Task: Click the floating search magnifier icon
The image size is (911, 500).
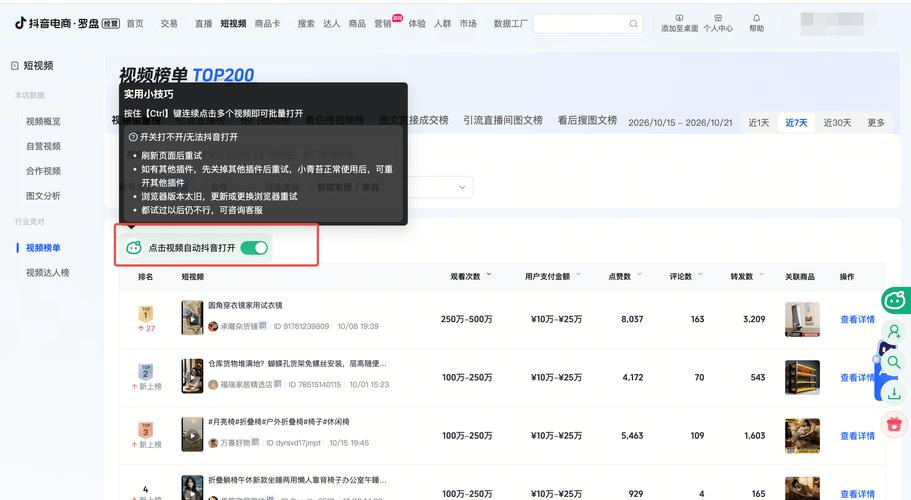Action: coord(894,362)
